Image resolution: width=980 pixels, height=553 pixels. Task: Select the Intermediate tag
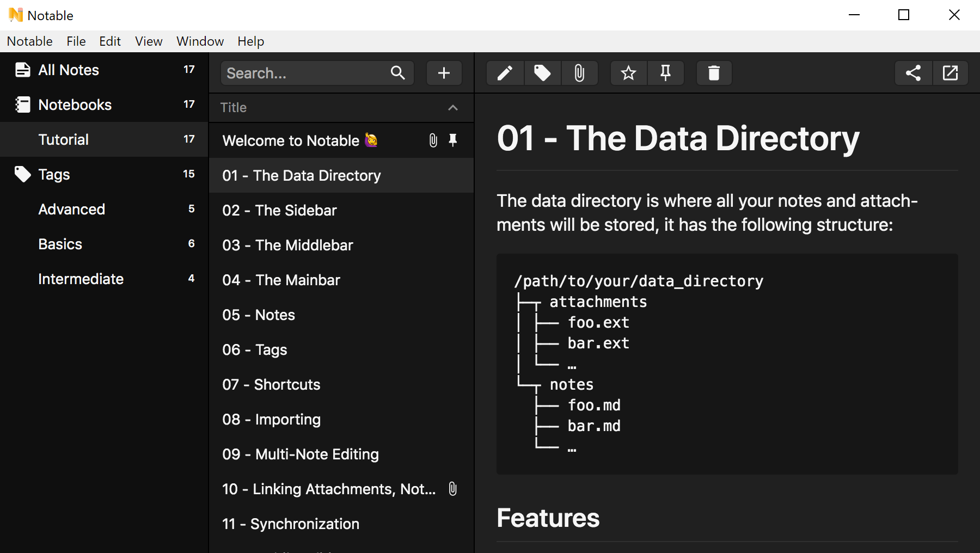(104, 279)
